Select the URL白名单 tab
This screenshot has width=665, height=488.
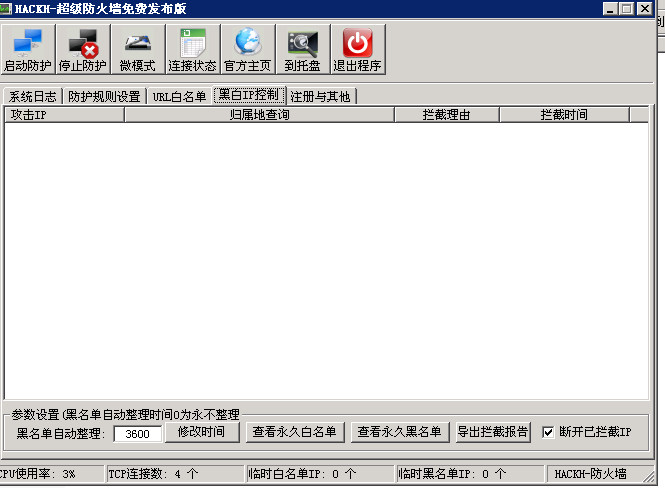tap(179, 96)
